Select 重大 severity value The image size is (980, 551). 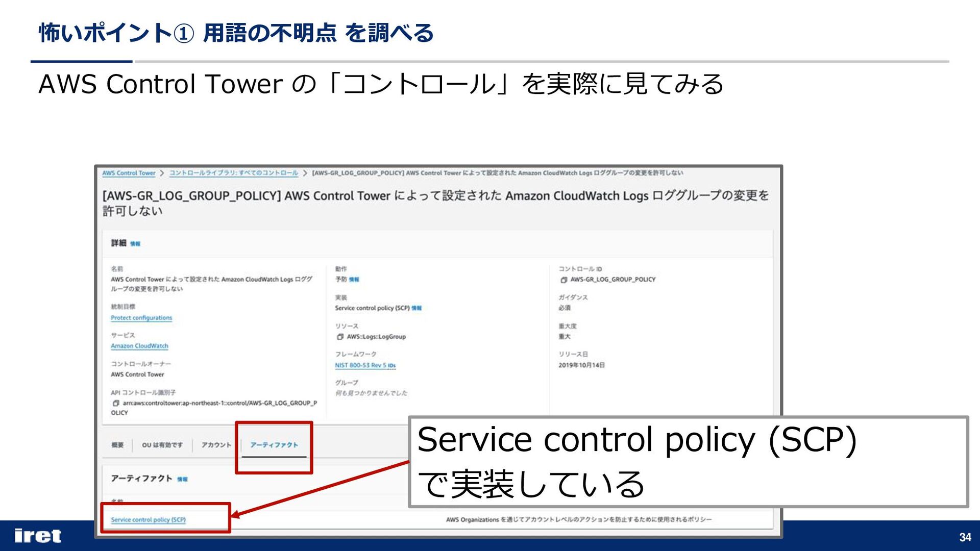(565, 337)
